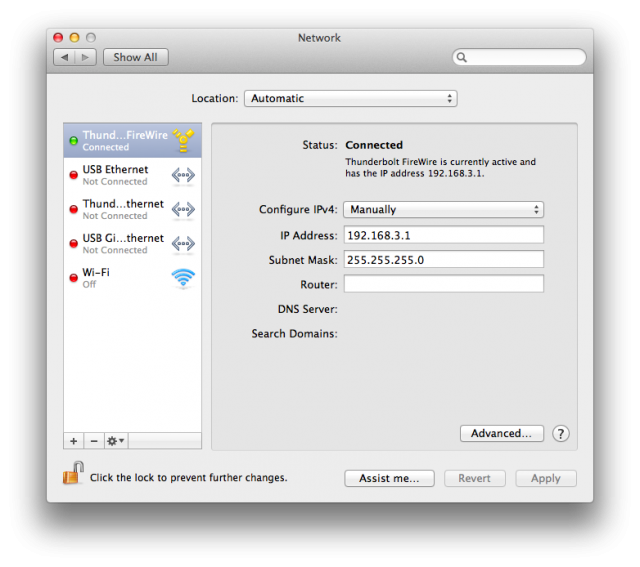Screen dimensions: 640x567
Task: Click the red status dot for USB Ethernet
Action: [x=73, y=175]
